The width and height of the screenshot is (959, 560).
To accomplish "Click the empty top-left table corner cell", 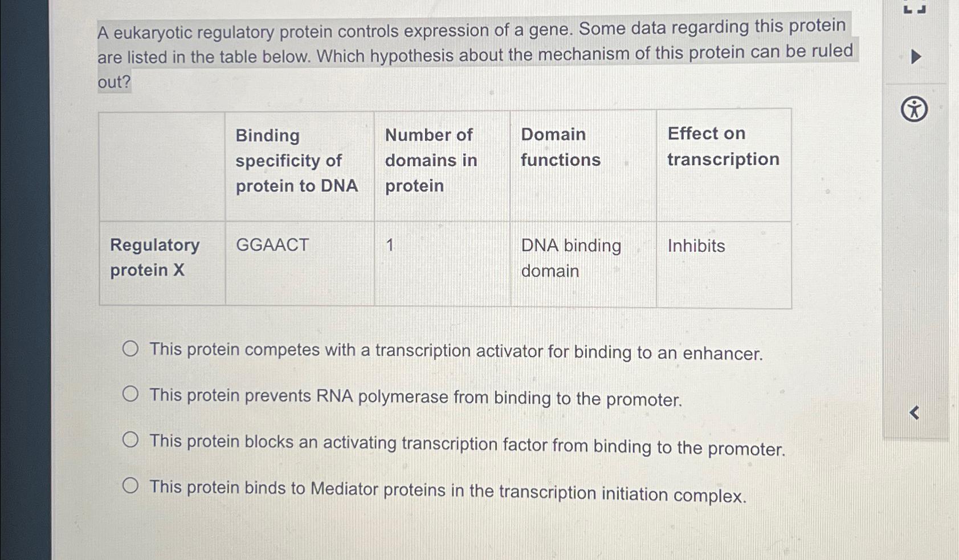I will (x=161, y=163).
